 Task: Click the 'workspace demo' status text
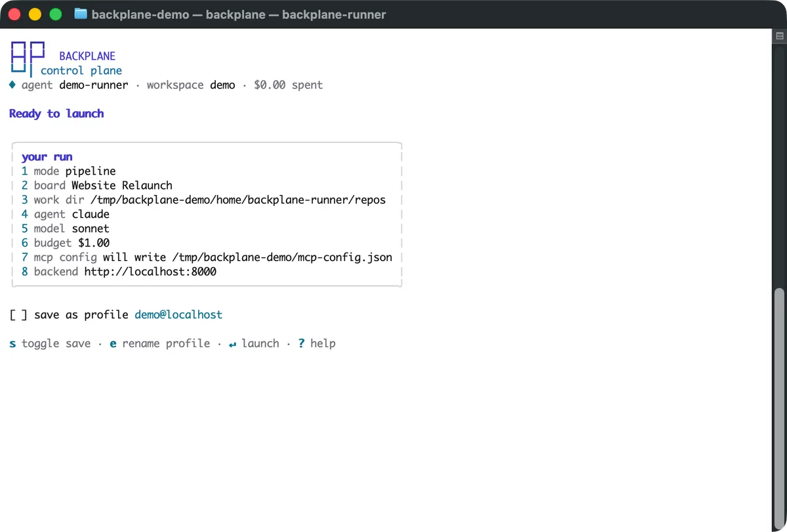[191, 85]
